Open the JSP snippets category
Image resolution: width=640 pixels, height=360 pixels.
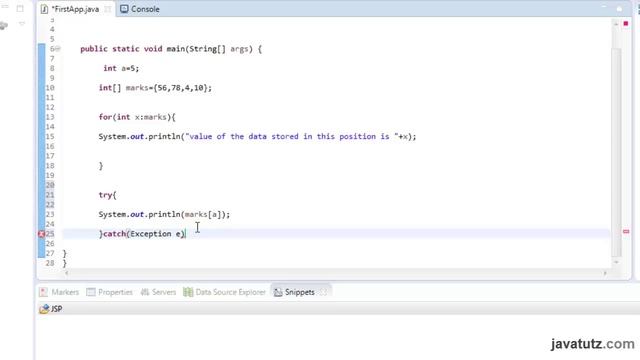click(56, 309)
